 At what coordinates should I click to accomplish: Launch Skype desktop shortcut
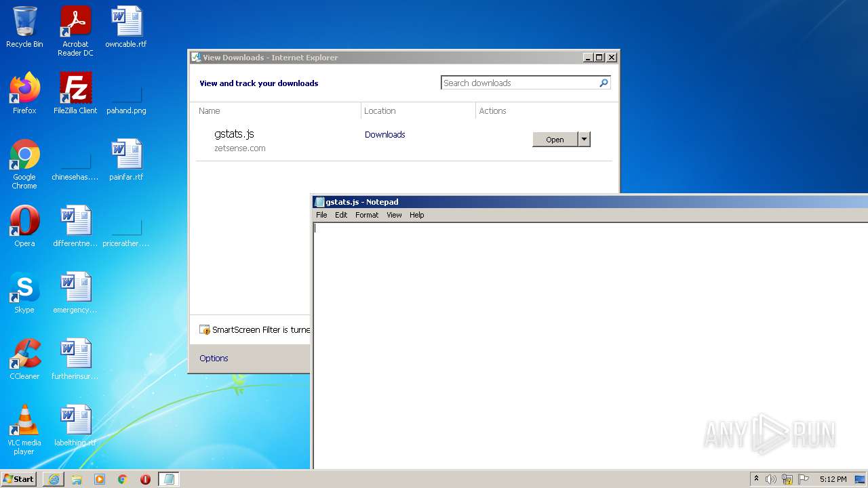(x=24, y=293)
